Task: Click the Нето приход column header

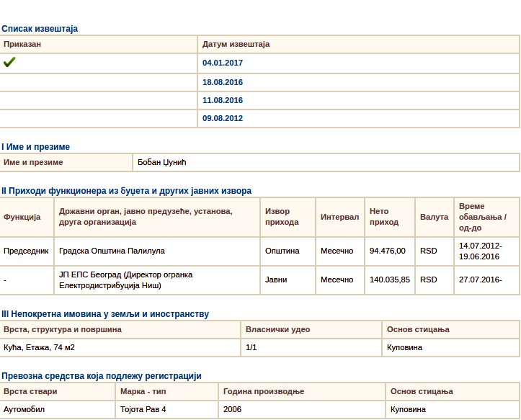Action: point(384,217)
